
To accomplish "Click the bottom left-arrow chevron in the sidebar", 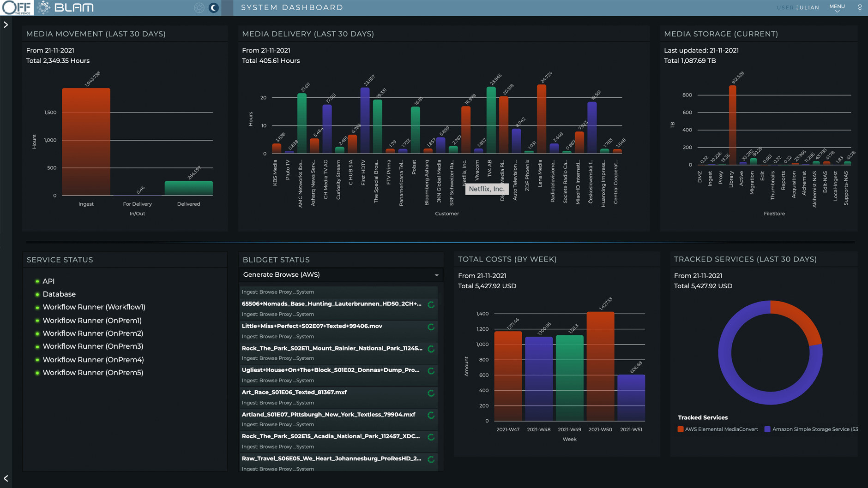I will [x=6, y=478].
